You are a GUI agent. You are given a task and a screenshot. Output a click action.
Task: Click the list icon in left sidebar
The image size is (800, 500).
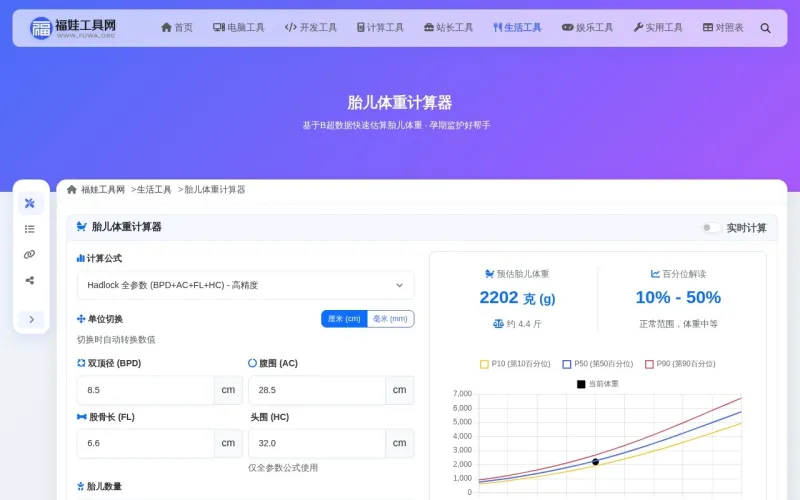click(30, 229)
